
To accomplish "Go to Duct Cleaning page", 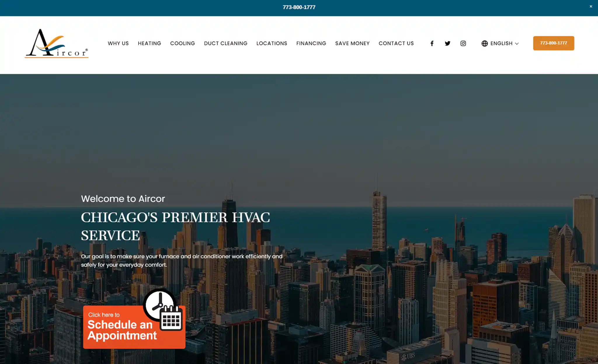I will coord(225,43).
